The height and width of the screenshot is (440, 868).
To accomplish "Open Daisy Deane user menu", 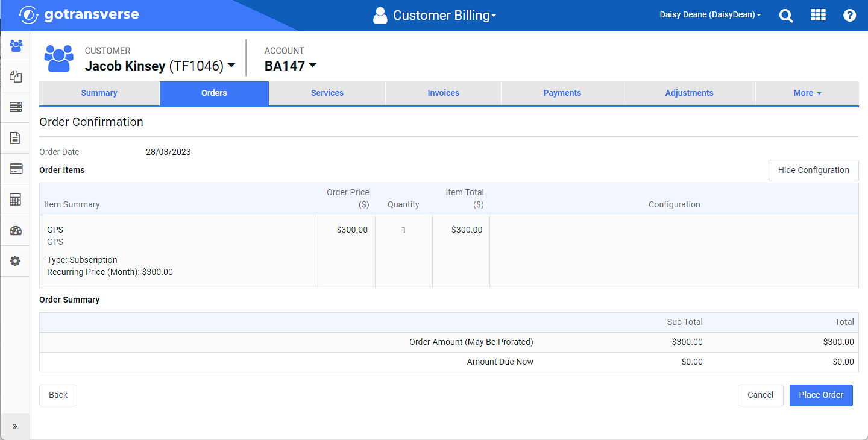I will pyautogui.click(x=710, y=14).
